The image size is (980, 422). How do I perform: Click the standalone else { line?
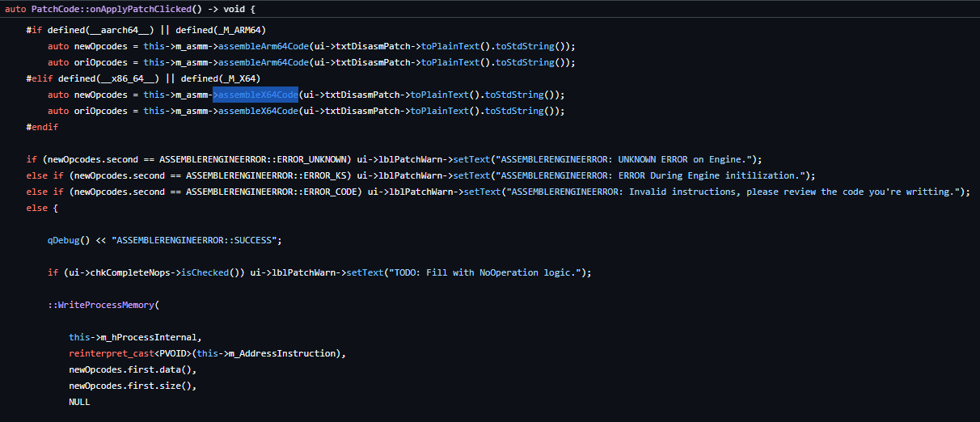click(42, 208)
